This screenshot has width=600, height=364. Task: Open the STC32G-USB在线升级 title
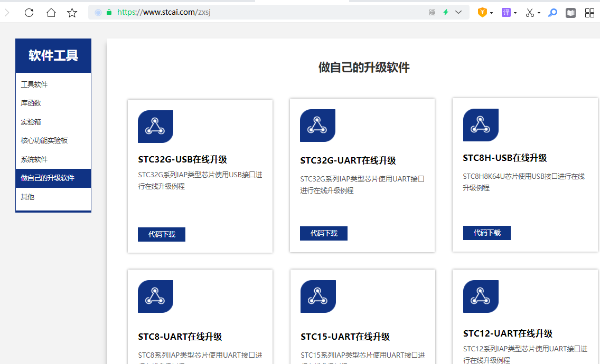tap(183, 159)
